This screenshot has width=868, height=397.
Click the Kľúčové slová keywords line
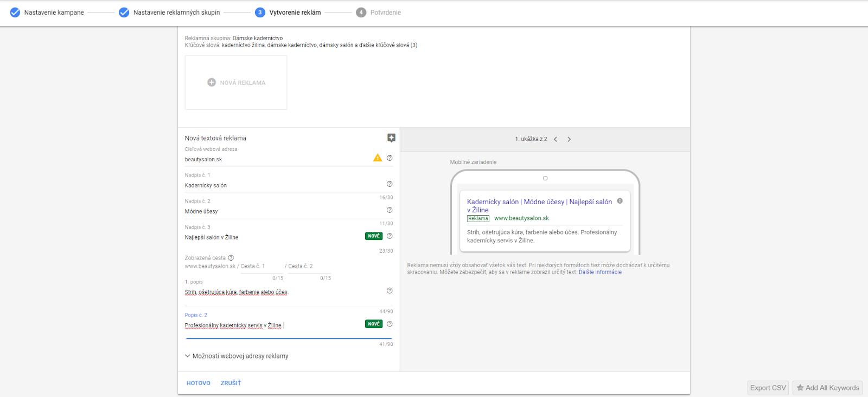(301, 46)
